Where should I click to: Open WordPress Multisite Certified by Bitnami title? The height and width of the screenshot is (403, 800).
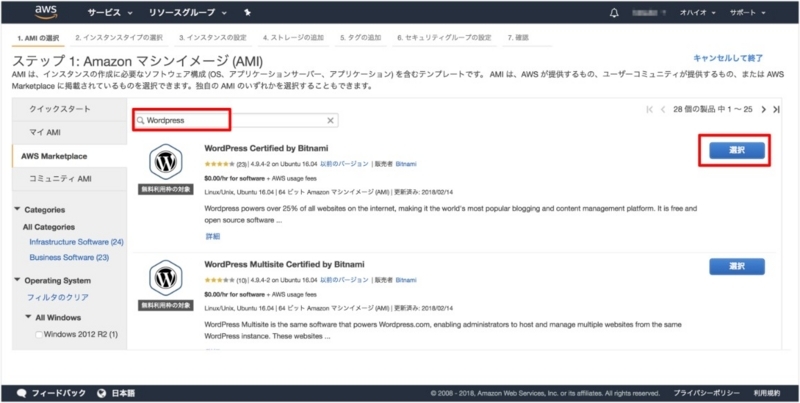point(284,264)
